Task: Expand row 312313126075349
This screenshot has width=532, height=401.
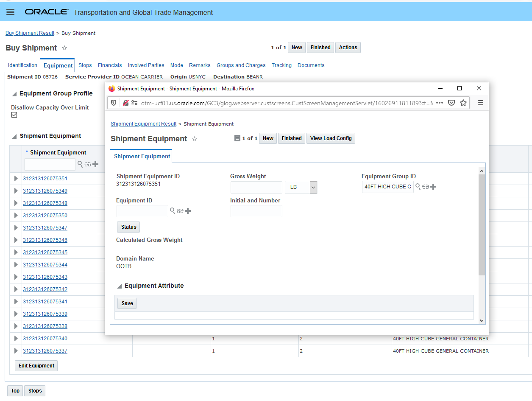Action: coord(16,191)
